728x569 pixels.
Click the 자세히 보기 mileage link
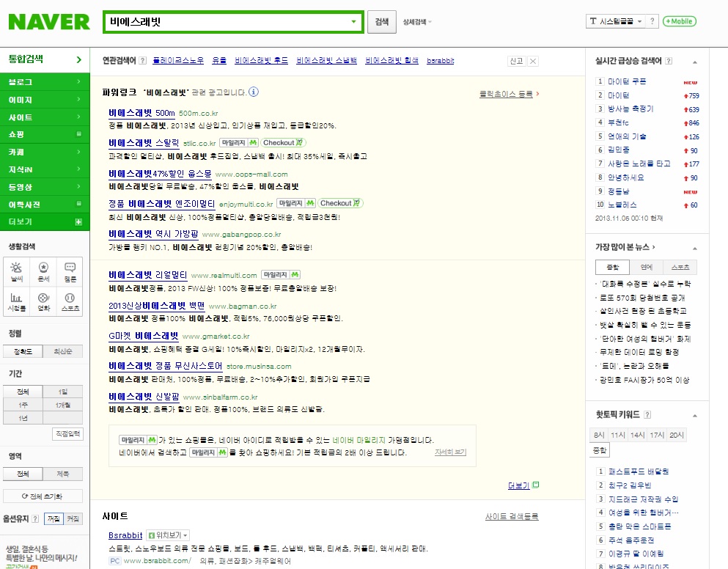coord(450,452)
